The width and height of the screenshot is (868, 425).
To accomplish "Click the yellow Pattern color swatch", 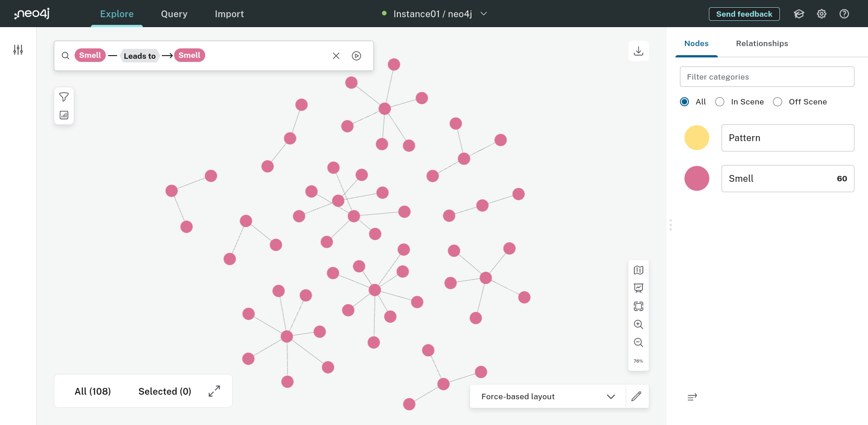I will coord(697,138).
